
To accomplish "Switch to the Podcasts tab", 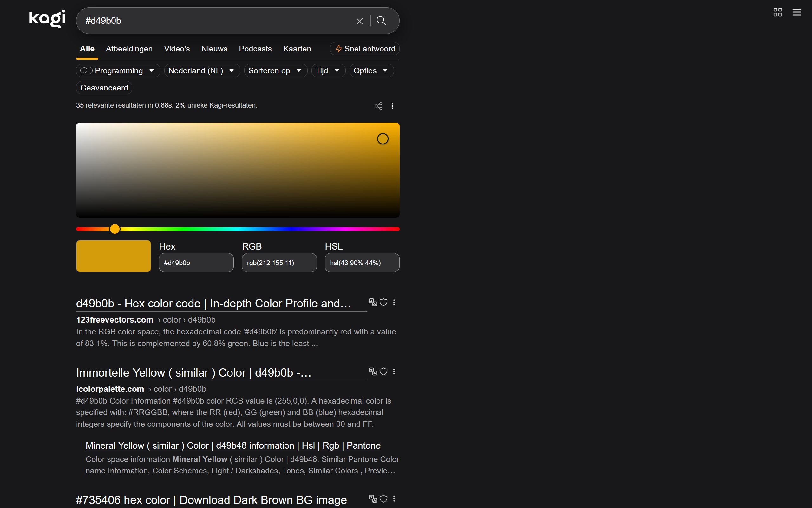I will [x=255, y=49].
